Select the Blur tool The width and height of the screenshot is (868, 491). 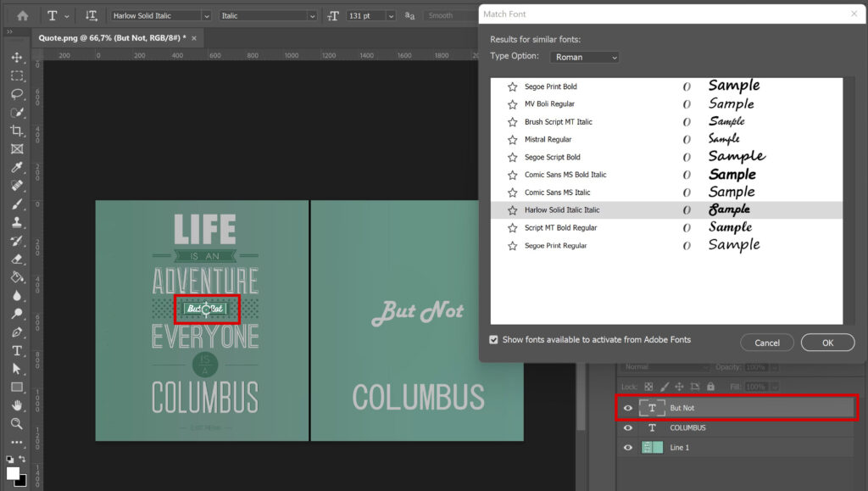pyautogui.click(x=17, y=295)
